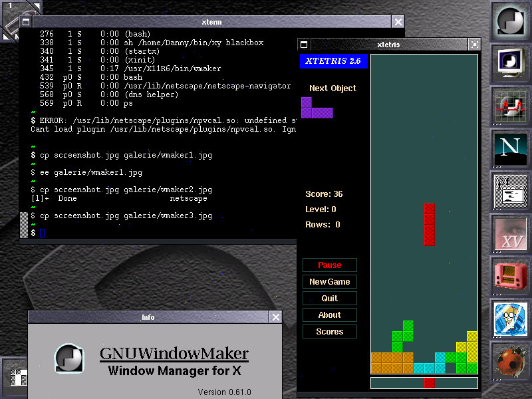532x399 pixels.
Task: Click the xtetris right titlebar button
Action: pyautogui.click(x=474, y=45)
